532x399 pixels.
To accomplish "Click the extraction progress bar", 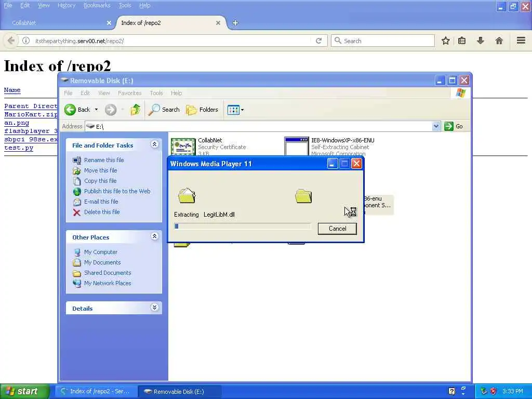I will click(x=243, y=227).
